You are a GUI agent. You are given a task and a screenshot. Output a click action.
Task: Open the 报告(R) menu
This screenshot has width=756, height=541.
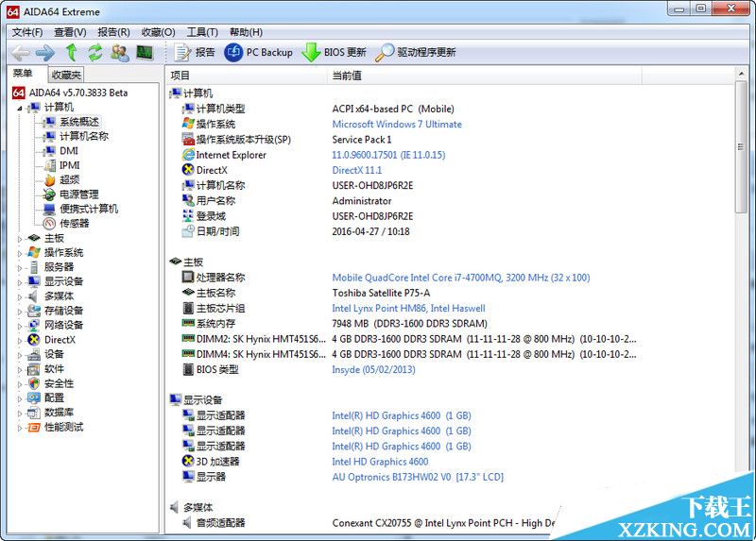(113, 32)
